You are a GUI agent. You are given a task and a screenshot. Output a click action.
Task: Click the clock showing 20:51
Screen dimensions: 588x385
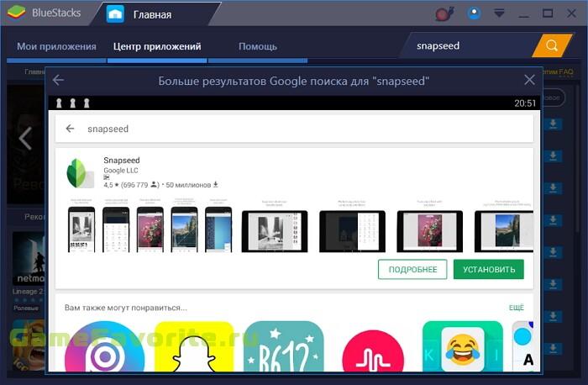click(x=525, y=103)
